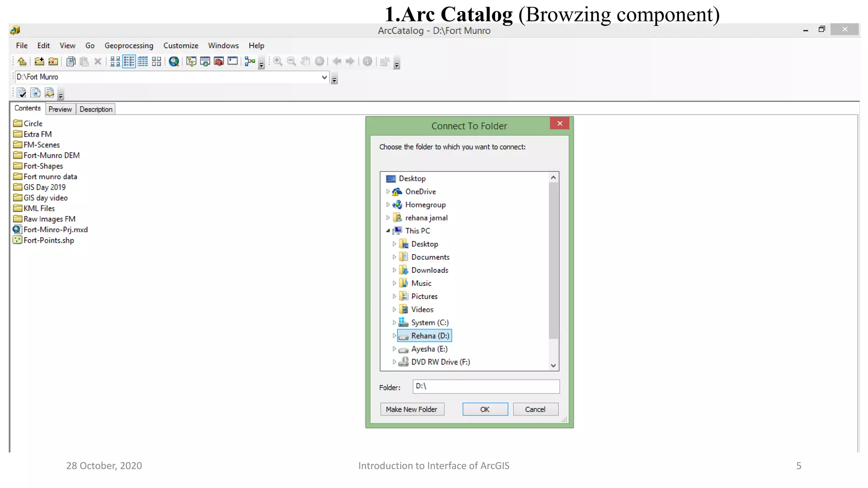Click the Full Extent globe icon
This screenshot has height=488, width=868.
(320, 61)
